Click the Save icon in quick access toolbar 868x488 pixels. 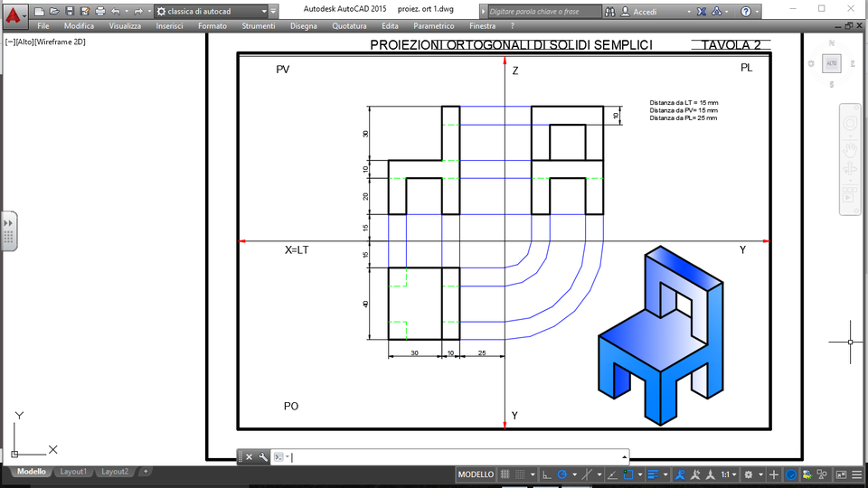tap(70, 11)
